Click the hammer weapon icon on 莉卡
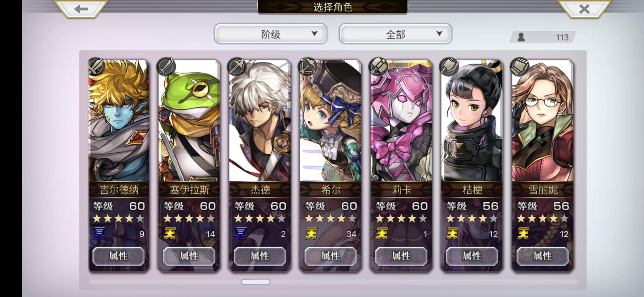 (378, 67)
